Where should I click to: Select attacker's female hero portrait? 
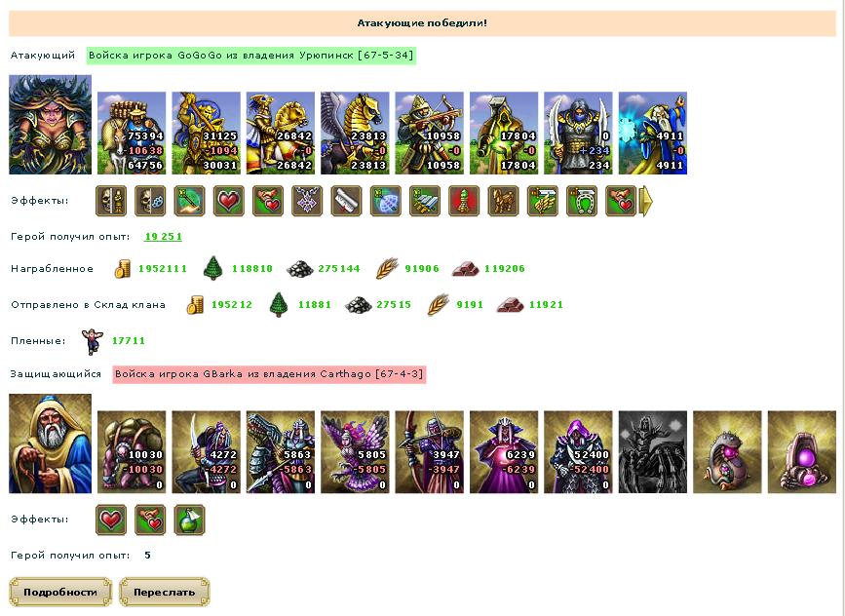[x=50, y=125]
